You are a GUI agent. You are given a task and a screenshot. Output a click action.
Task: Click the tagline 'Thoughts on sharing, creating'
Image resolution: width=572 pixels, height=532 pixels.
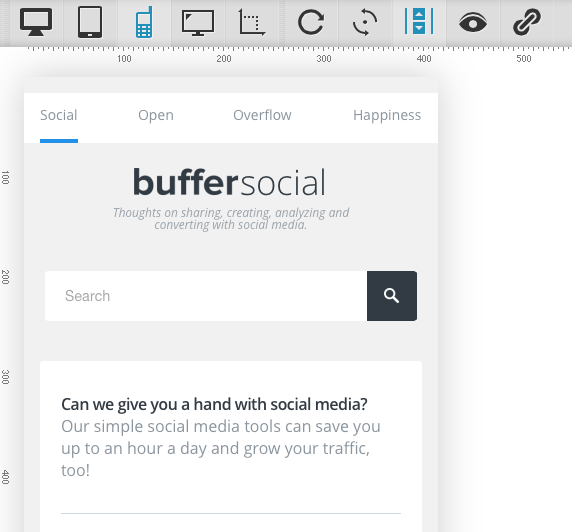pyautogui.click(x=231, y=219)
